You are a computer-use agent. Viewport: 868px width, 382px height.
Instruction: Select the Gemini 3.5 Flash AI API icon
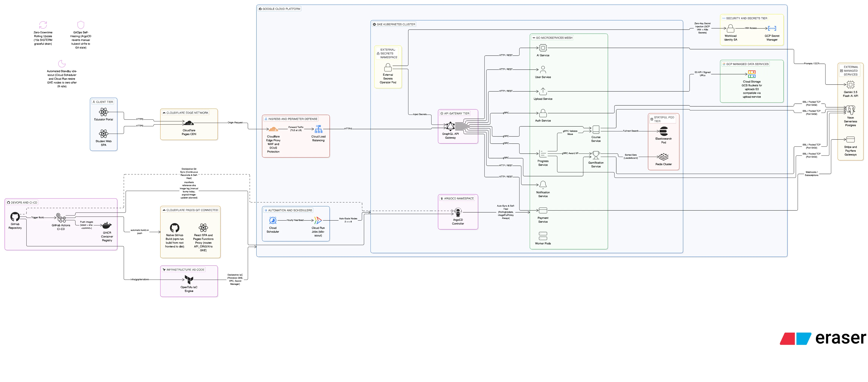850,85
